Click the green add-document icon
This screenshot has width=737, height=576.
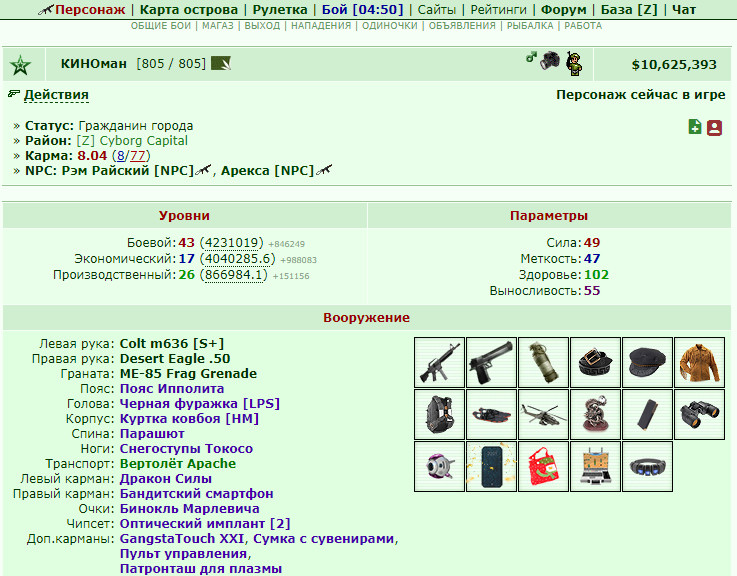click(x=695, y=127)
